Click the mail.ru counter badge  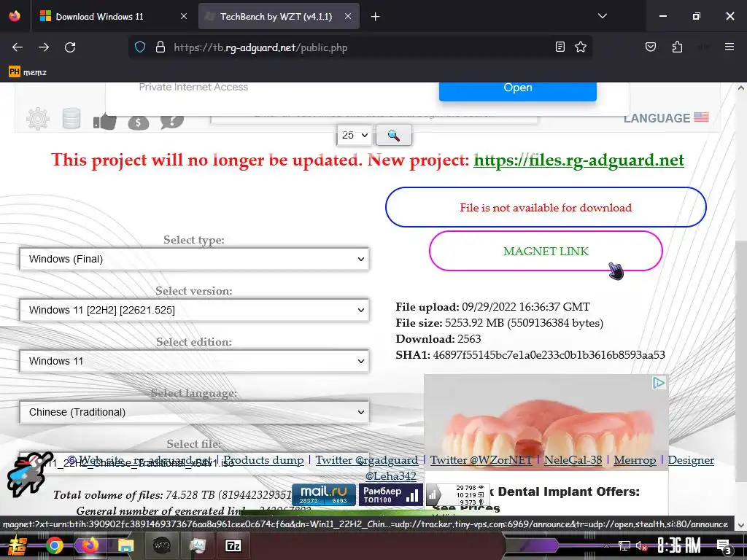pyautogui.click(x=323, y=495)
